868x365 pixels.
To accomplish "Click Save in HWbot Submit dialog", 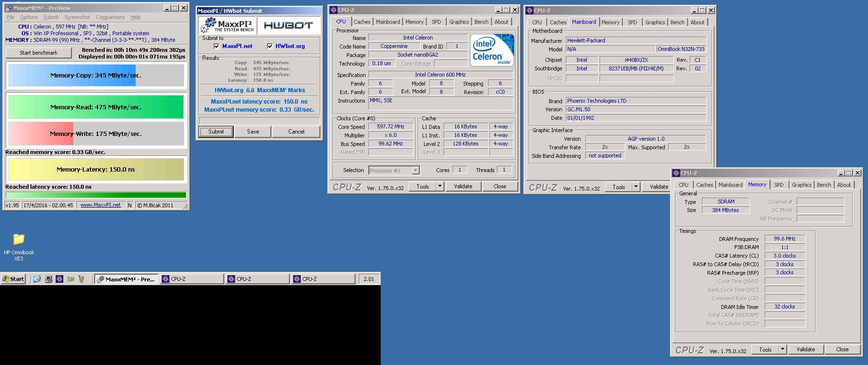I will pyautogui.click(x=253, y=132).
